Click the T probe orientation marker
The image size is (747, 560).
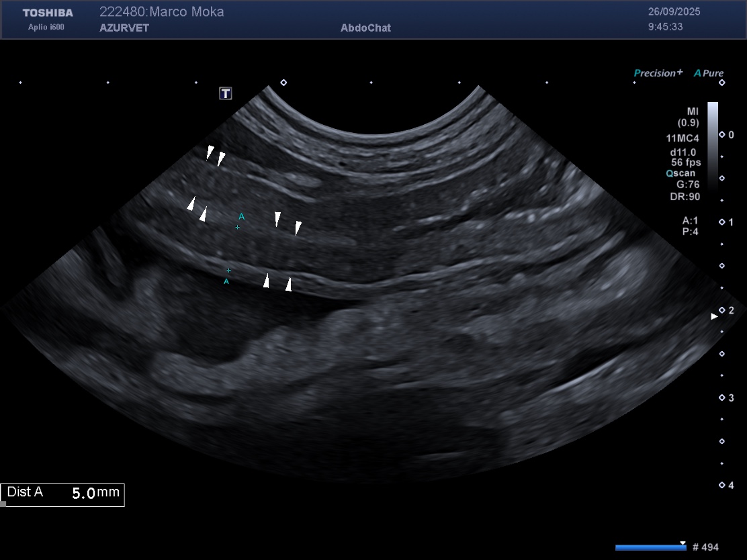coord(226,93)
